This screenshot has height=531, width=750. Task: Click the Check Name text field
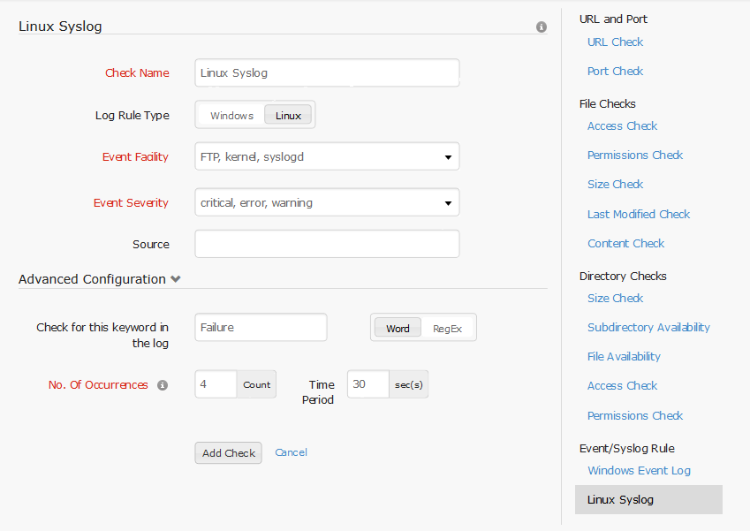[x=326, y=73]
